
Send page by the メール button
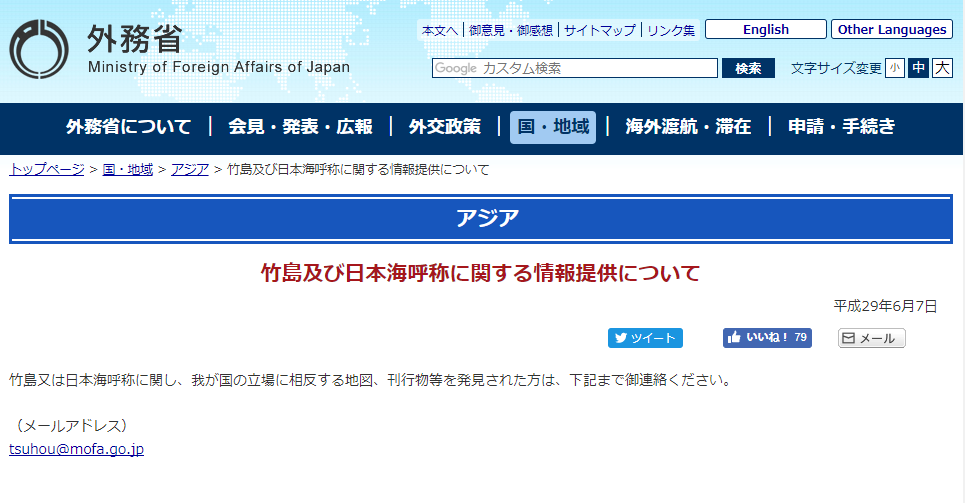pos(871,338)
